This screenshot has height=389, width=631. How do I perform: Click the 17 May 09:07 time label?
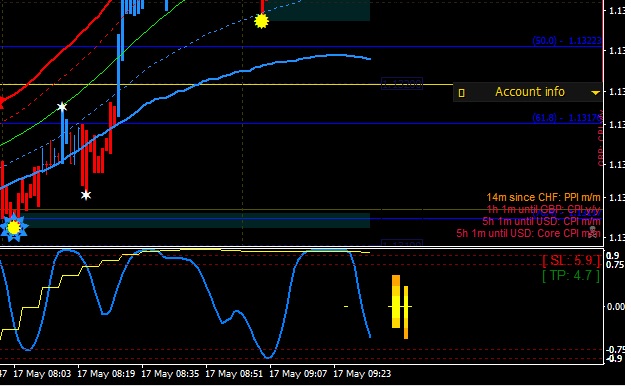pyautogui.click(x=298, y=374)
